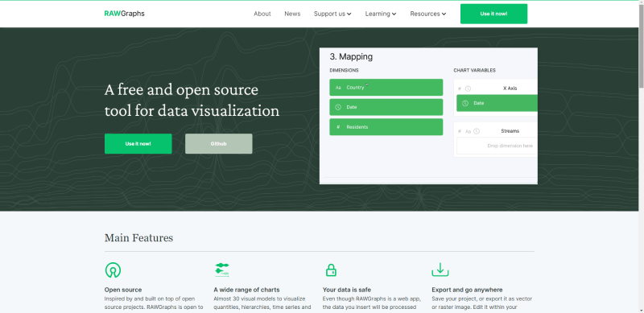Select the Date dimension in the Dimensions list
The image size is (644, 313).
pos(386,107)
